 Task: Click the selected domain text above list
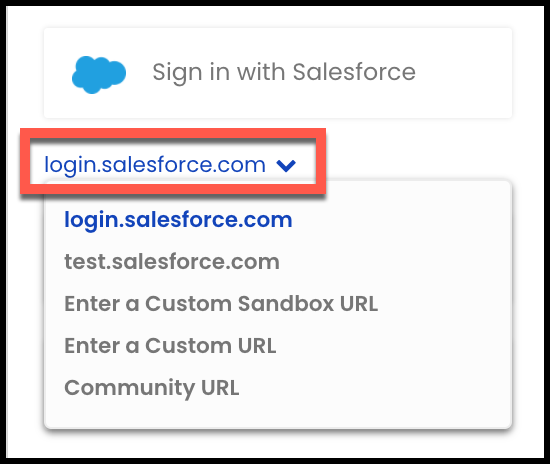coord(155,164)
